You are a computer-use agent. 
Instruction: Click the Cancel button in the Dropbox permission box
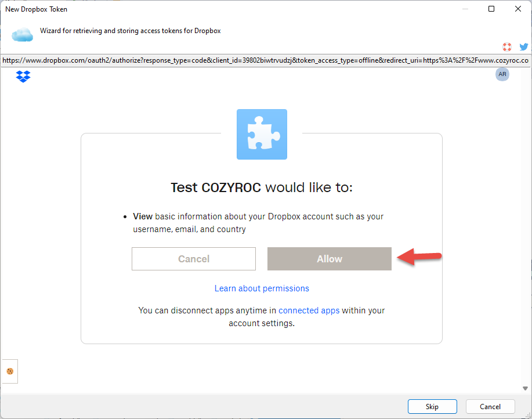click(193, 259)
